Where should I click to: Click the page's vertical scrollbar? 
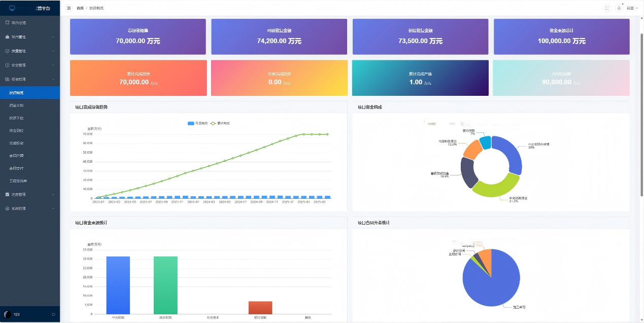[x=641, y=114]
